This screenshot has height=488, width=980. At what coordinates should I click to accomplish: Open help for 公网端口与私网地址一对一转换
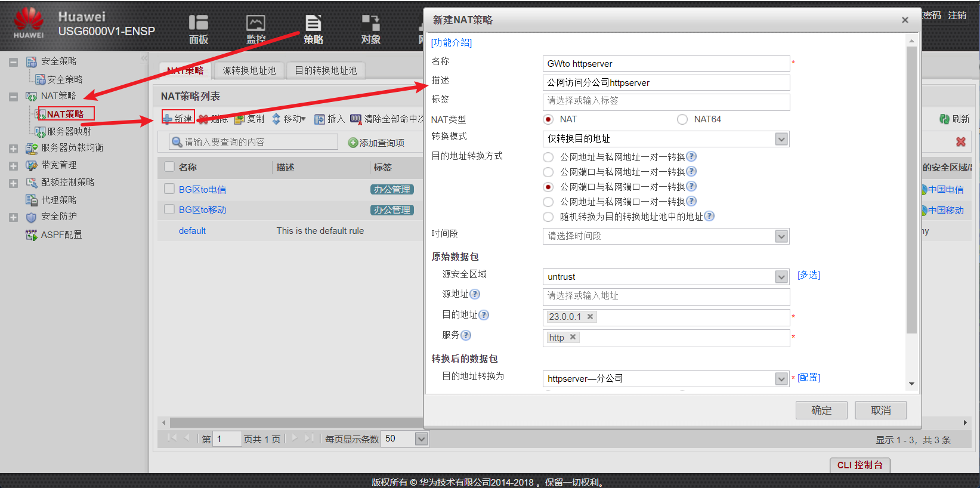click(x=691, y=171)
